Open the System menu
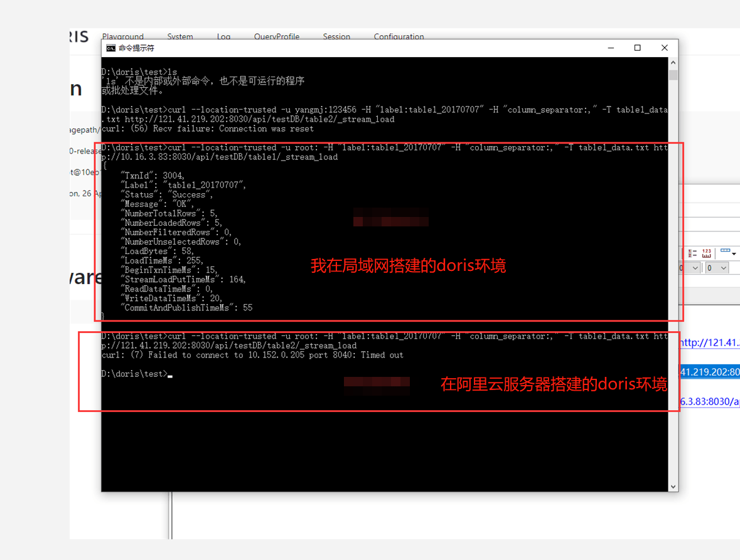The height and width of the screenshot is (560, 740). pyautogui.click(x=180, y=36)
